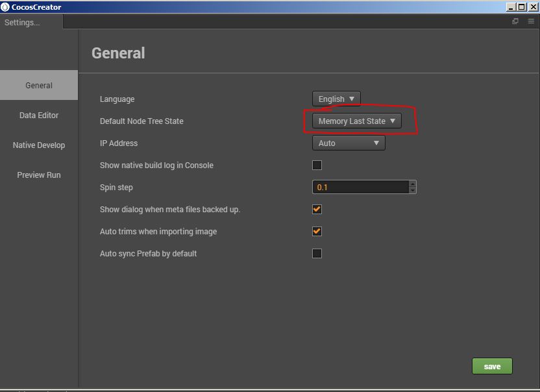Decrease Spin step with down arrow
Screen dimensions: 540x392
(413, 190)
